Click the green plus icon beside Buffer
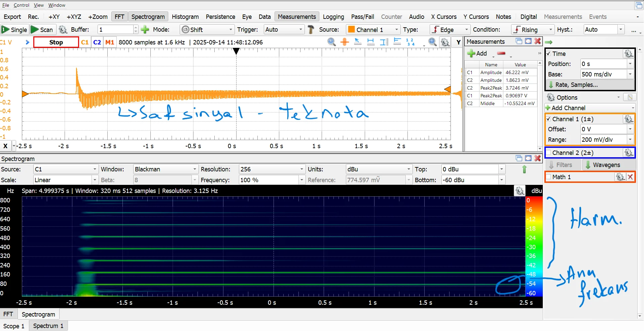This screenshot has width=644, height=331. click(x=145, y=30)
